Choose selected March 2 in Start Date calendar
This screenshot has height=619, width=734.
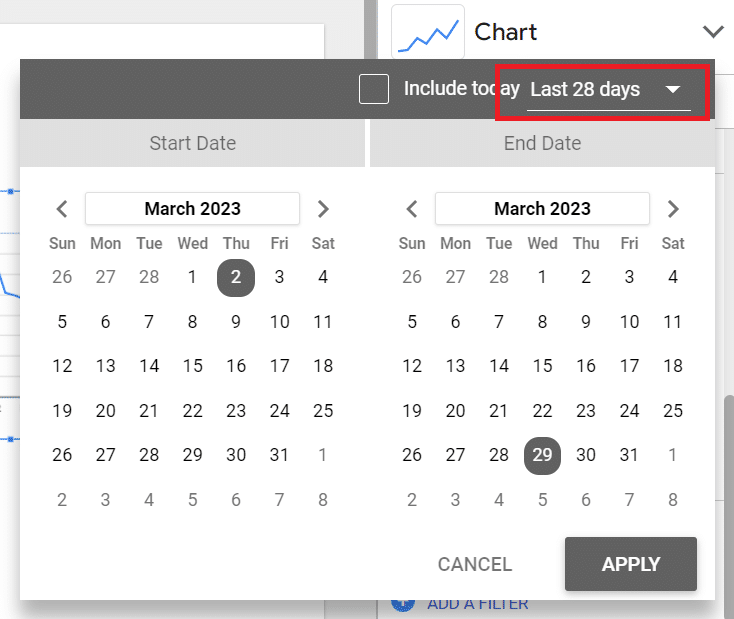point(236,277)
